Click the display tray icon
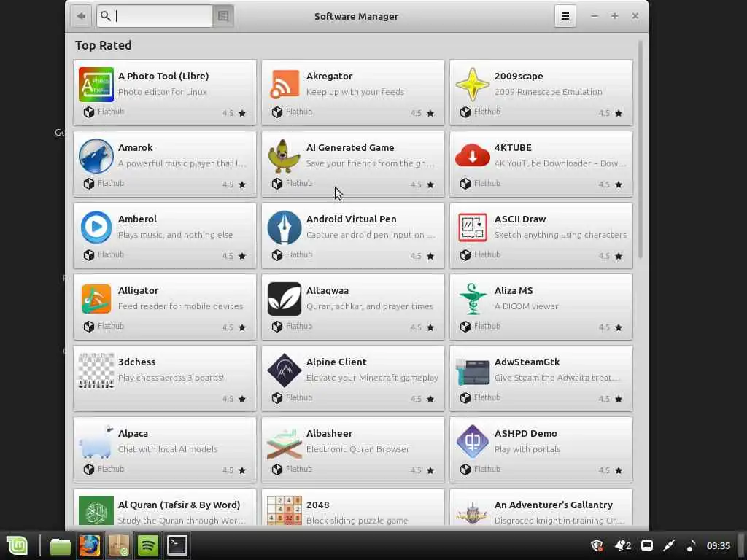Screen dimensions: 747x560 click(x=646, y=545)
